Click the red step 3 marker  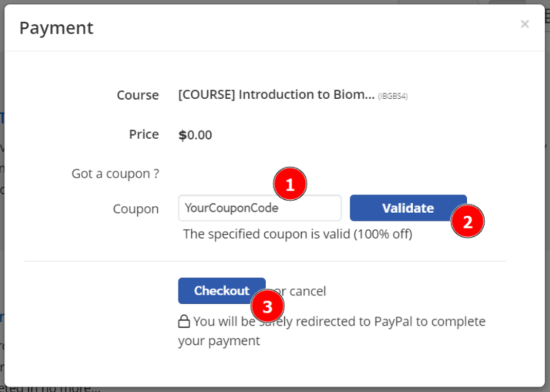pyautogui.click(x=267, y=306)
